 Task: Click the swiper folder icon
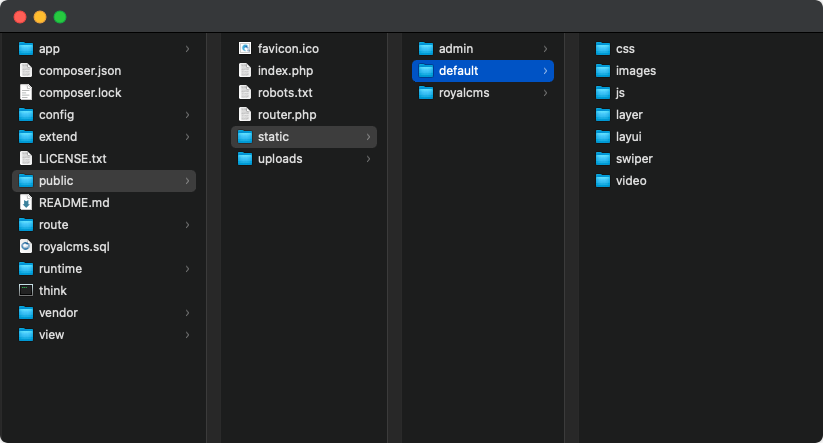(x=603, y=158)
